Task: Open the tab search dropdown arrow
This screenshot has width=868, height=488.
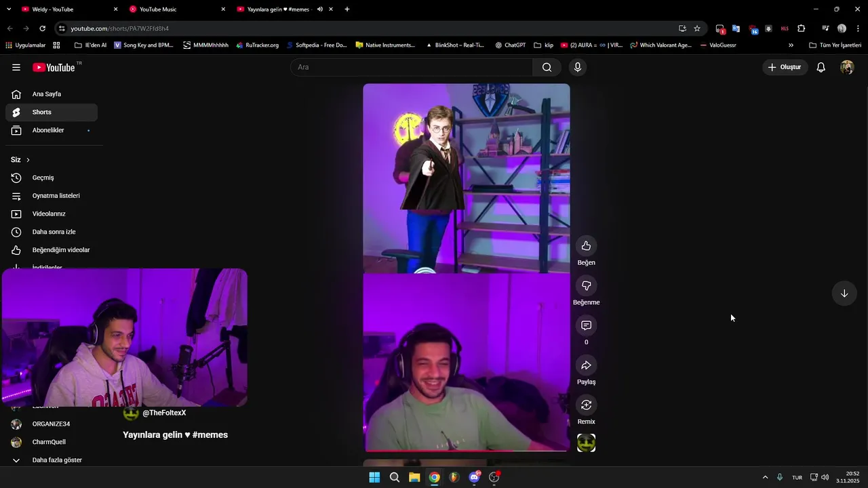Action: pos(9,9)
